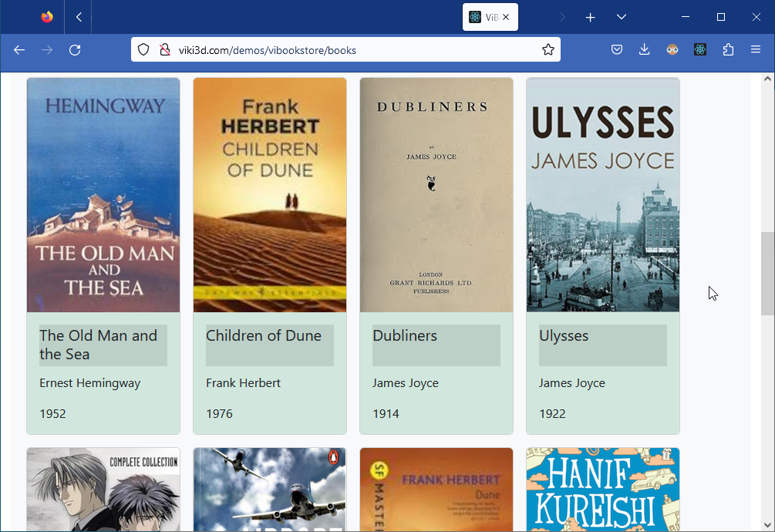Open The Old Man and the Sea cover

click(103, 194)
